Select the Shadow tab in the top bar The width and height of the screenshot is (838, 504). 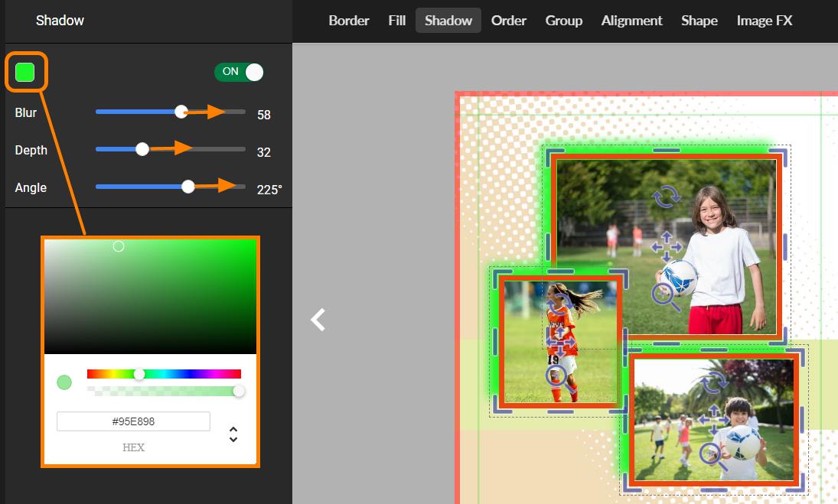(448, 21)
